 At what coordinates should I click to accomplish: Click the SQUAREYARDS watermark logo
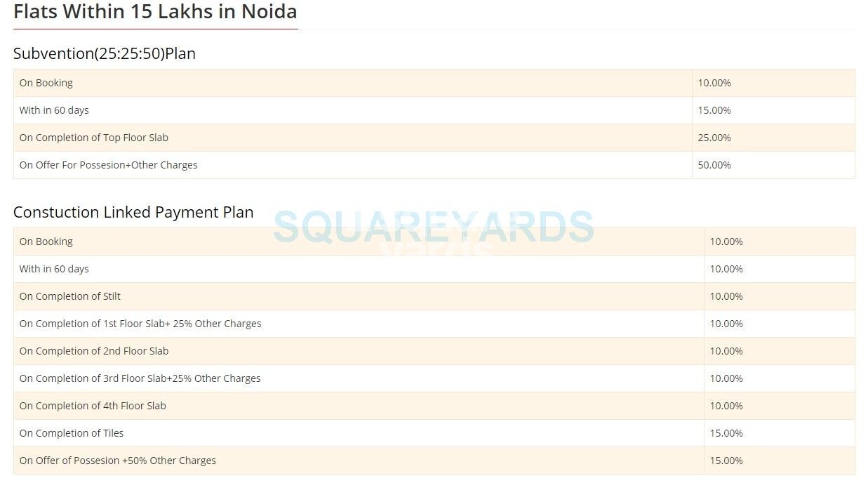coord(433,227)
